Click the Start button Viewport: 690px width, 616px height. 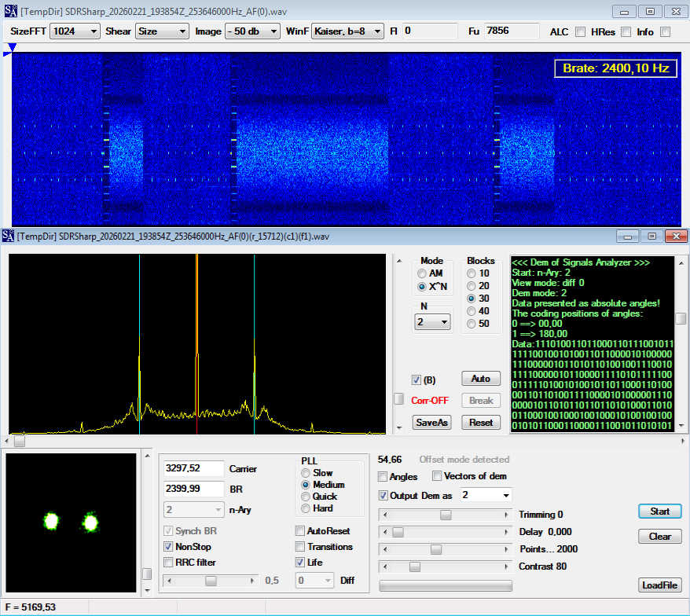pos(659,511)
